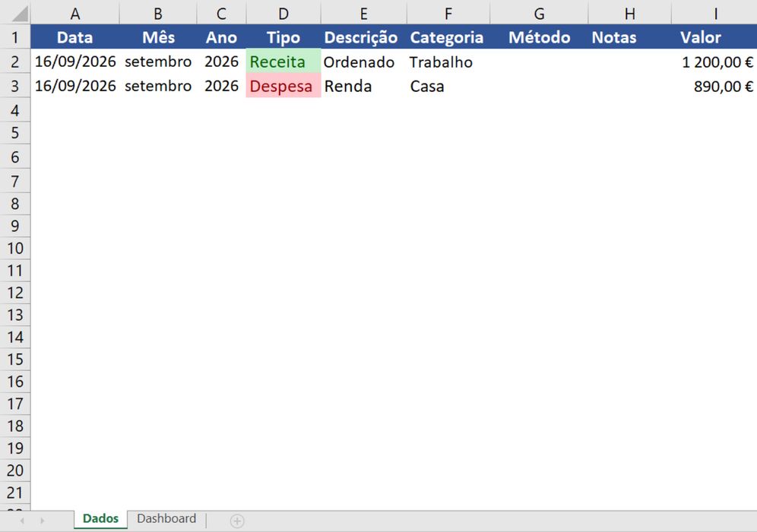Select column E header
757x532 pixels.
pyautogui.click(x=363, y=14)
